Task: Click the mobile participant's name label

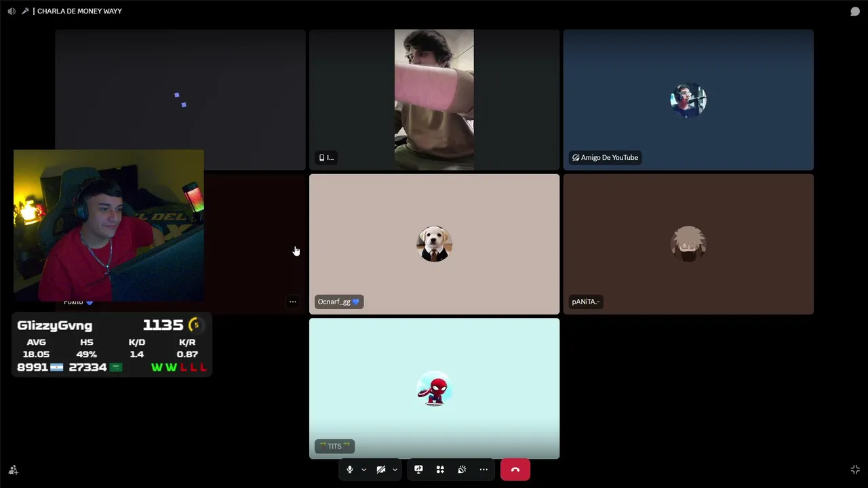Action: tap(327, 158)
